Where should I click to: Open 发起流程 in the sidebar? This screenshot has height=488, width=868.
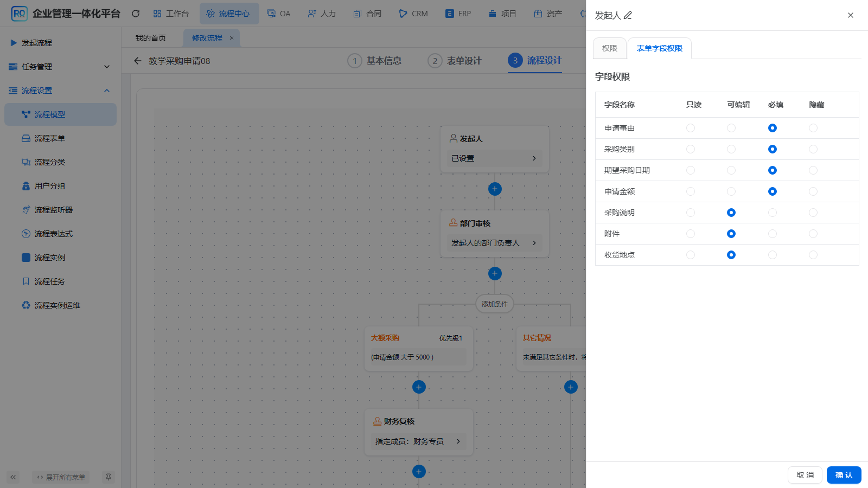(x=60, y=43)
